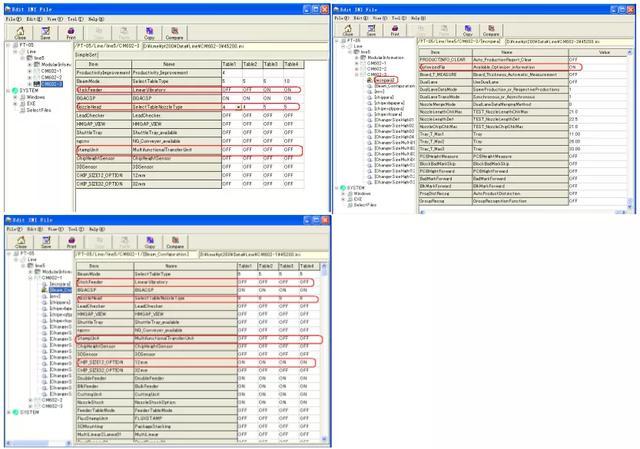Click the Table2 column header in bottom window

(266, 266)
